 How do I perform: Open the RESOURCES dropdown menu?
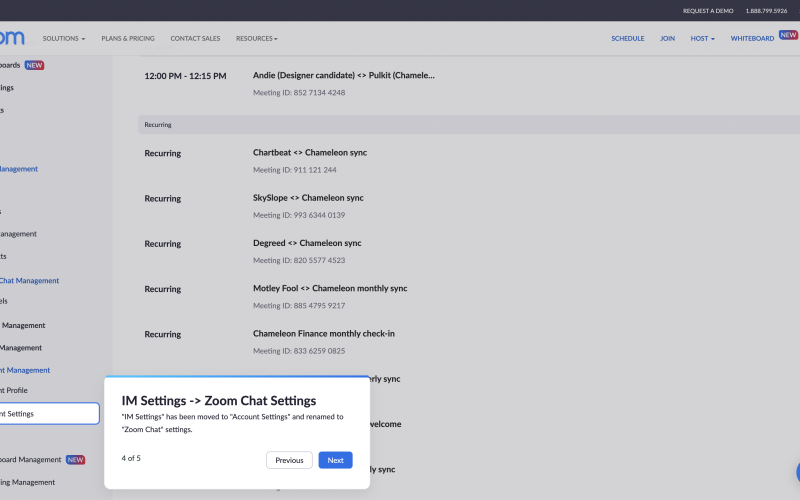[x=256, y=38]
